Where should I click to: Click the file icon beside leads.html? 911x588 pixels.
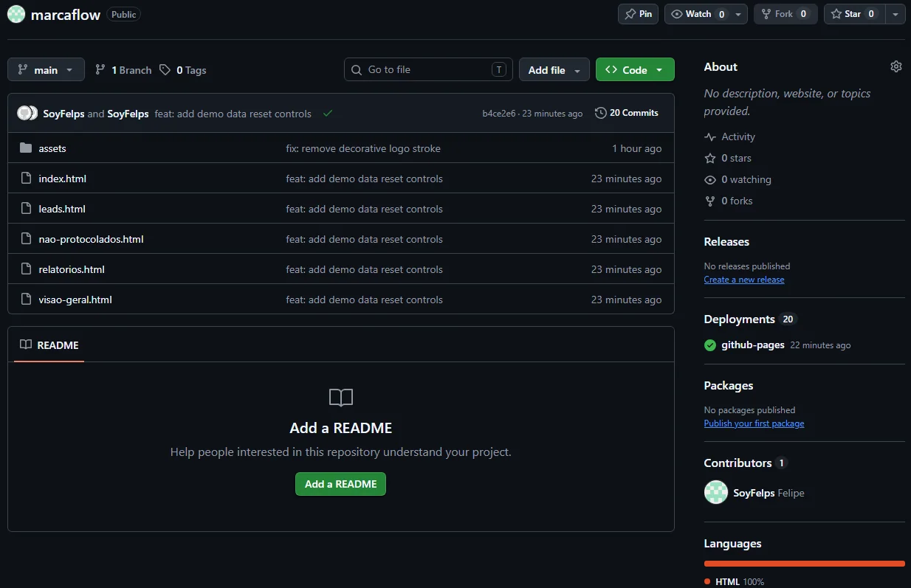[26, 209]
